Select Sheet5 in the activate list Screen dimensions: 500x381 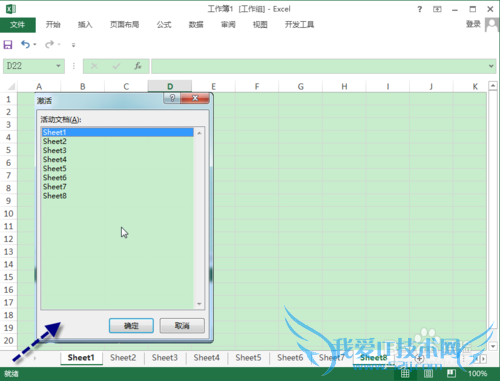pyautogui.click(x=117, y=168)
